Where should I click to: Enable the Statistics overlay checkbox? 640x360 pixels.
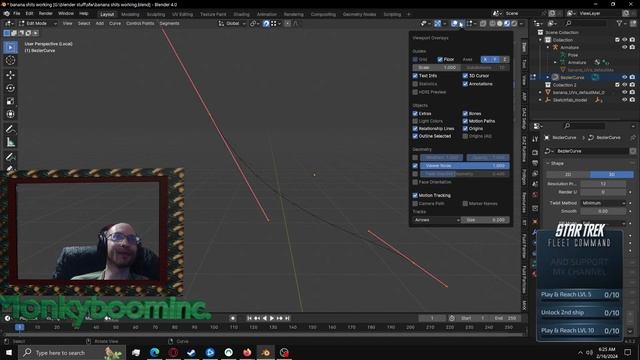click(415, 84)
